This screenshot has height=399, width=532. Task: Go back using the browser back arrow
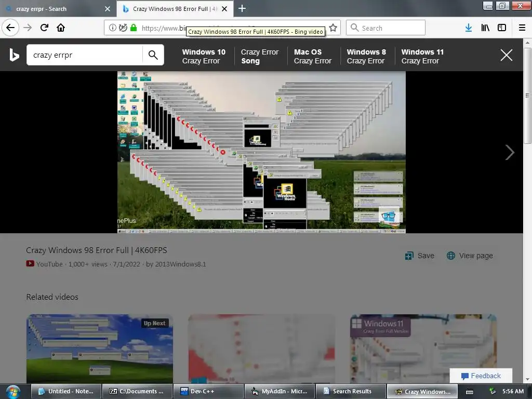point(10,28)
